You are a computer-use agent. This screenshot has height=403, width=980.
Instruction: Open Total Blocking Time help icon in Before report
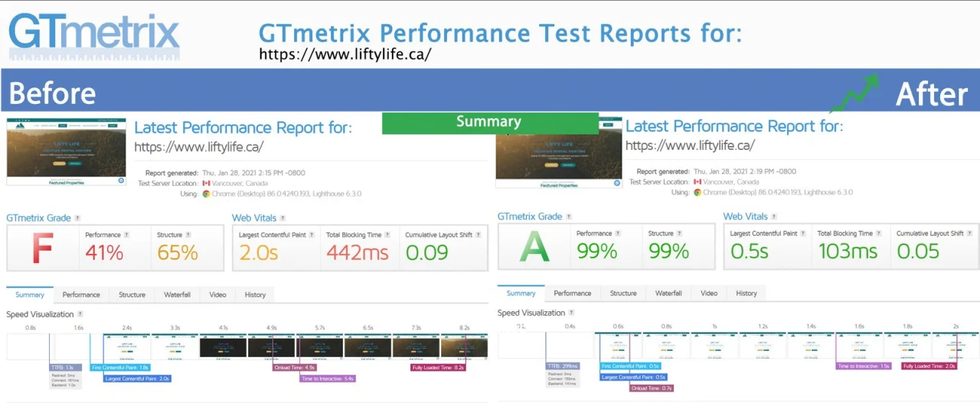tap(388, 235)
